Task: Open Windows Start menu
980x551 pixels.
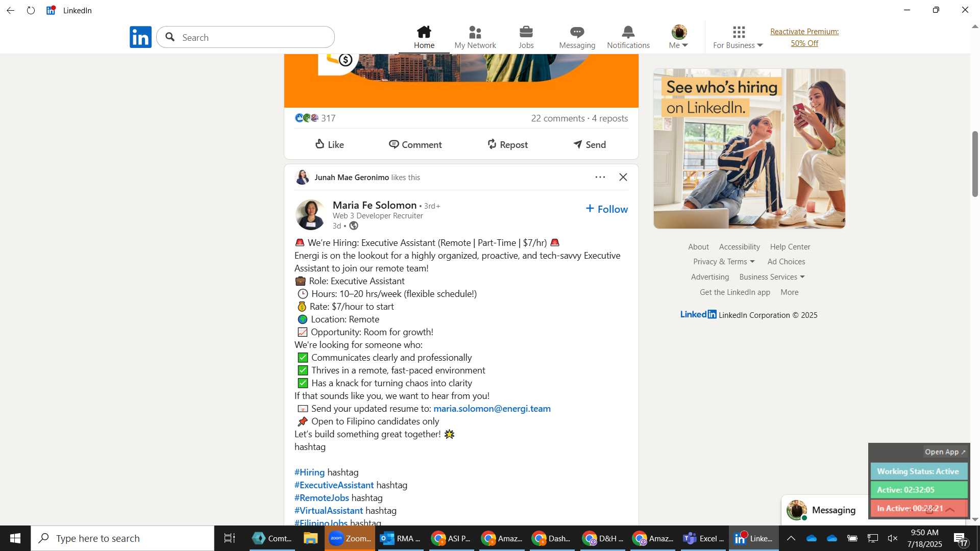Action: (x=15, y=538)
